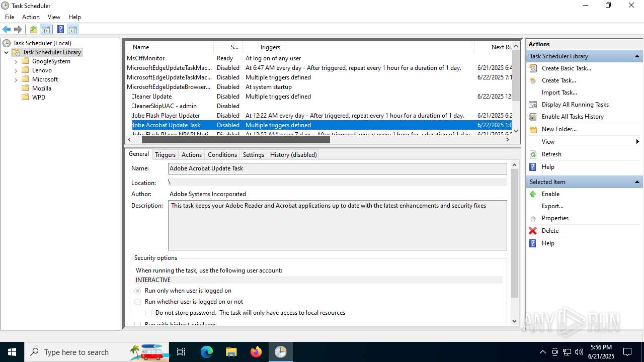
Task: Collapse the Task Scheduler Library actions section
Action: [x=637, y=56]
